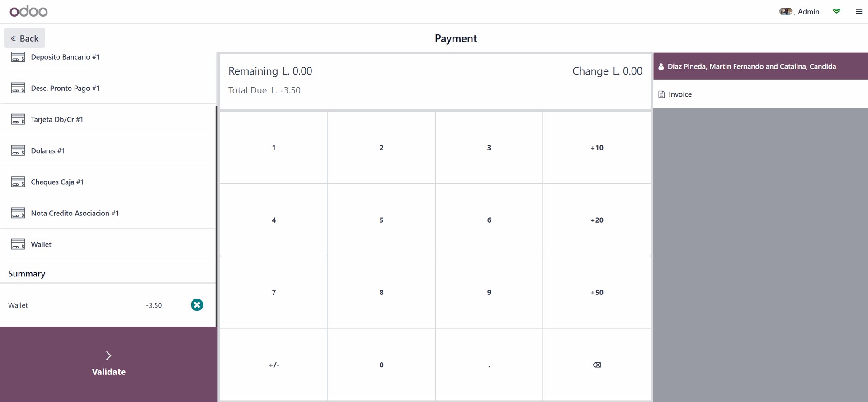Viewport: 868px width, 402px height.
Task: Select the Tarjeta Db/Cr #1 payment method
Action: pyautogui.click(x=108, y=120)
